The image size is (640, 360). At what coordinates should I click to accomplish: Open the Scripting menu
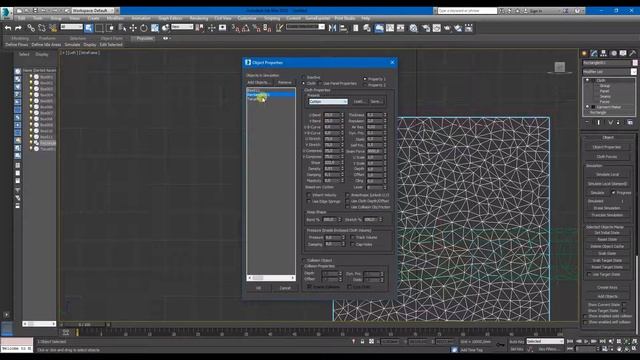click(x=272, y=18)
